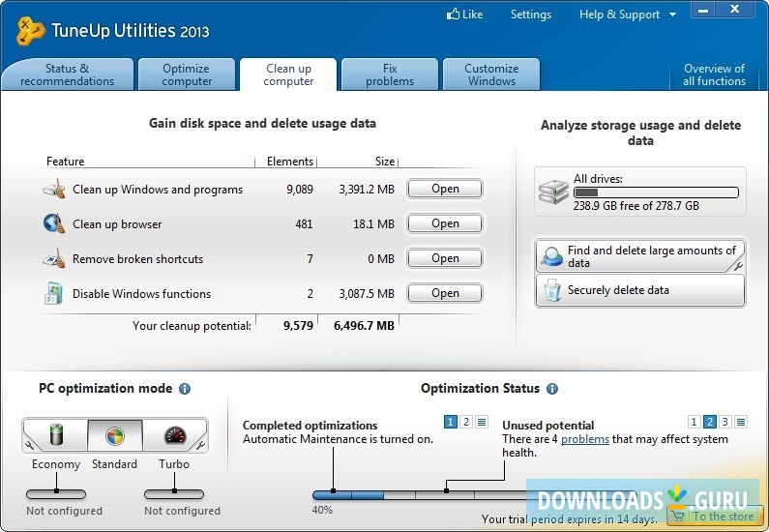Click the To the store cart icon
The image size is (769, 532).
tap(678, 516)
